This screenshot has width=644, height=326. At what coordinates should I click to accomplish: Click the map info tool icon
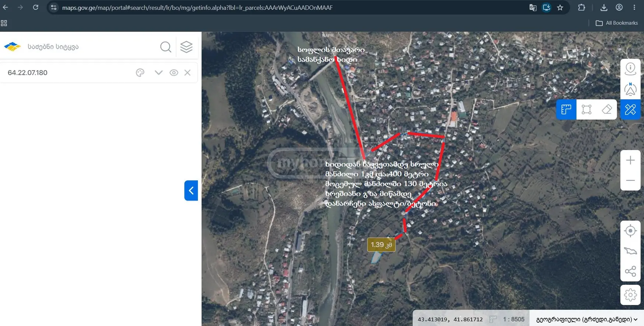click(630, 69)
